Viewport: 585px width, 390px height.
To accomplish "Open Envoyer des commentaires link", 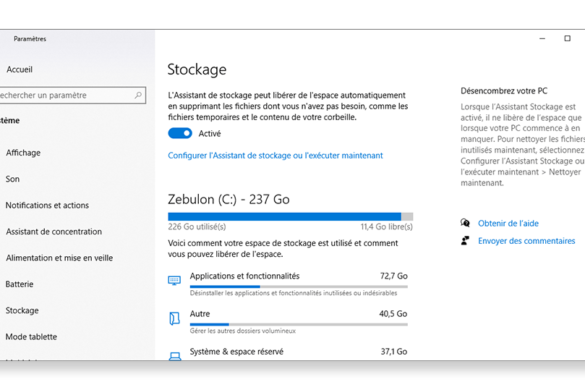I will pos(526,241).
